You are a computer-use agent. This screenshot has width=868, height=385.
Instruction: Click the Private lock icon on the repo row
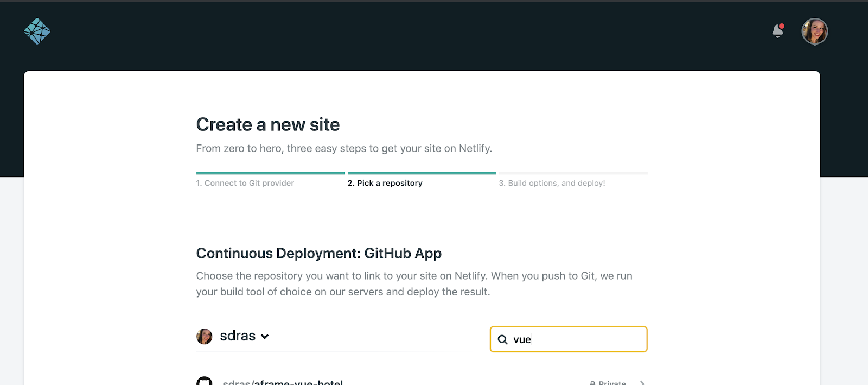(x=592, y=383)
